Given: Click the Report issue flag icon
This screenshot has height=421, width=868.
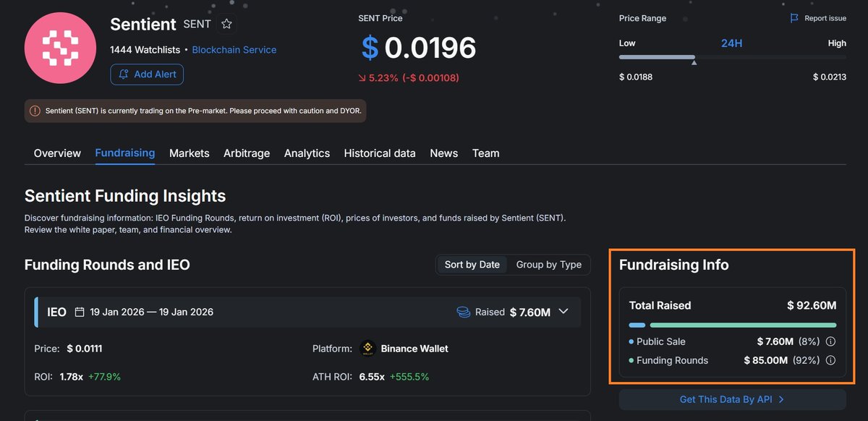Looking at the screenshot, I should tap(794, 18).
